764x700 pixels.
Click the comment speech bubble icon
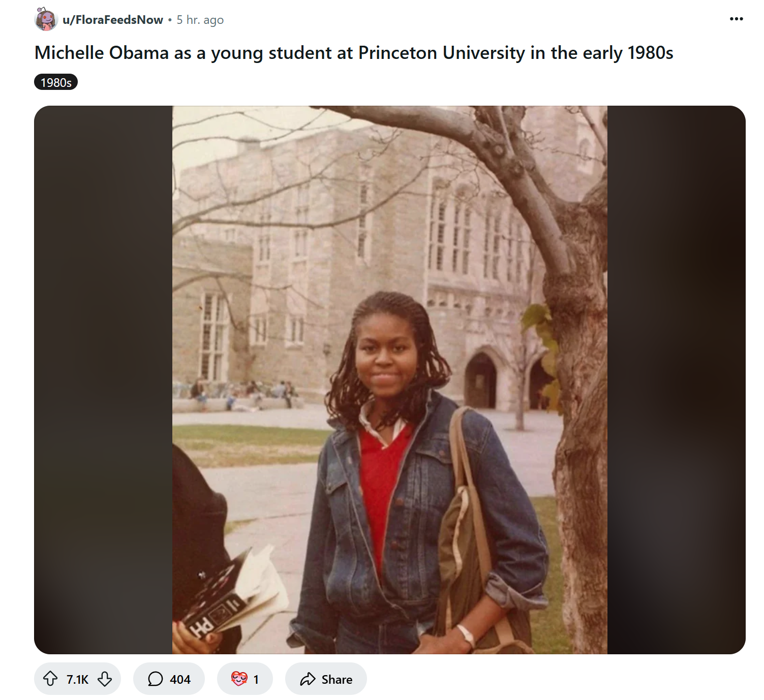155,679
